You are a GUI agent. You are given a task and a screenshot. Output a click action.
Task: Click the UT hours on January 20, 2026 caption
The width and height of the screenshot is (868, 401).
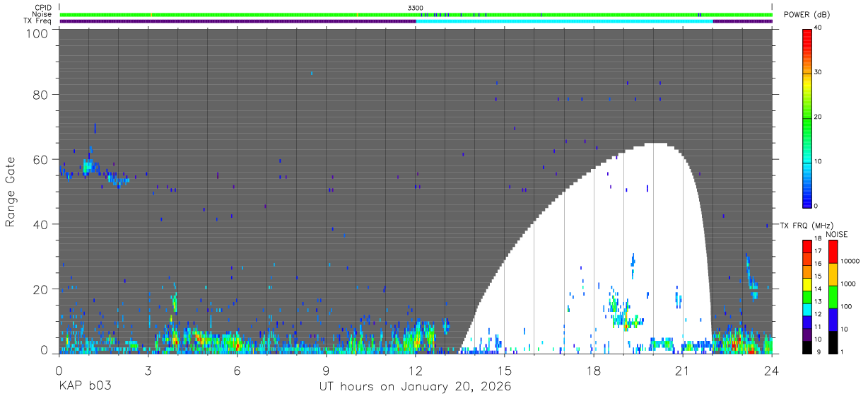pyautogui.click(x=415, y=387)
